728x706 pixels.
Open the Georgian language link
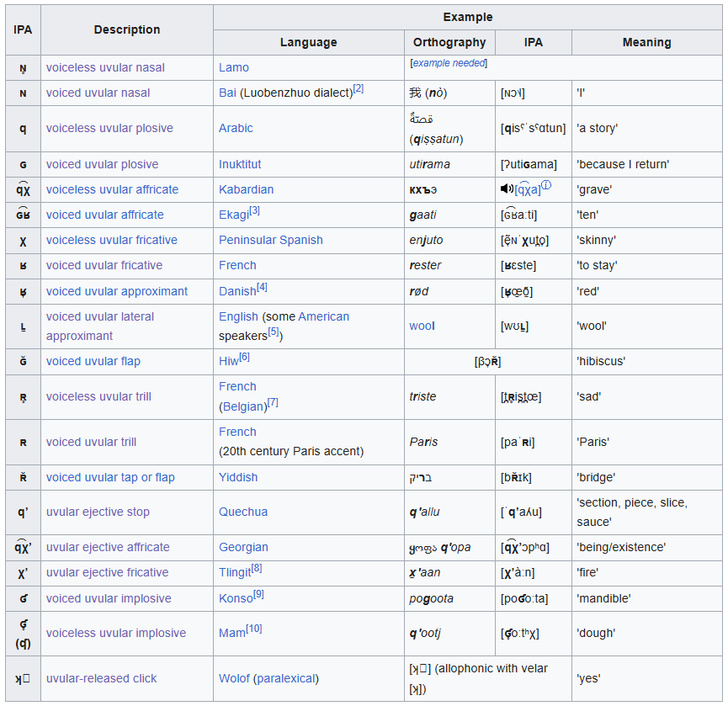[x=243, y=547]
